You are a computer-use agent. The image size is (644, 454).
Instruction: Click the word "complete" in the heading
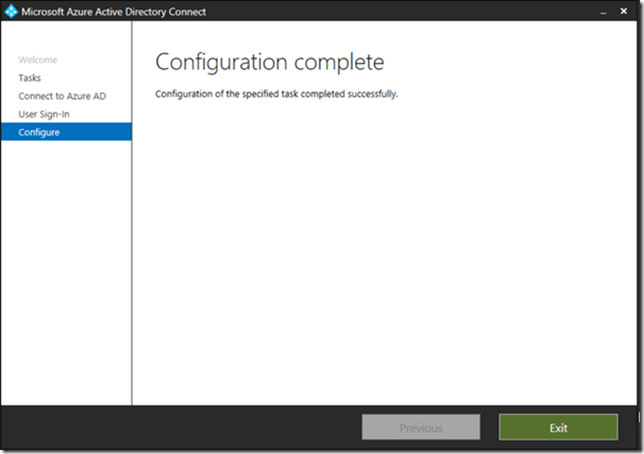click(x=336, y=62)
